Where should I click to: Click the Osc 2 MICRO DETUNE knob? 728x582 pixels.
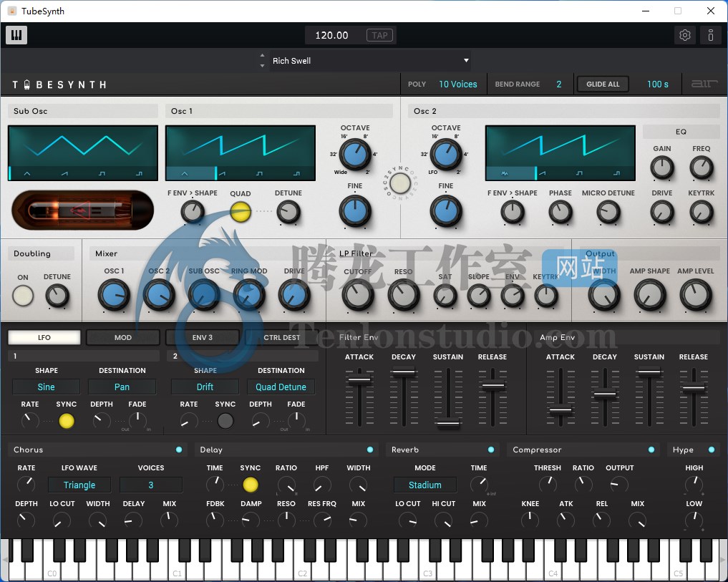tap(608, 213)
